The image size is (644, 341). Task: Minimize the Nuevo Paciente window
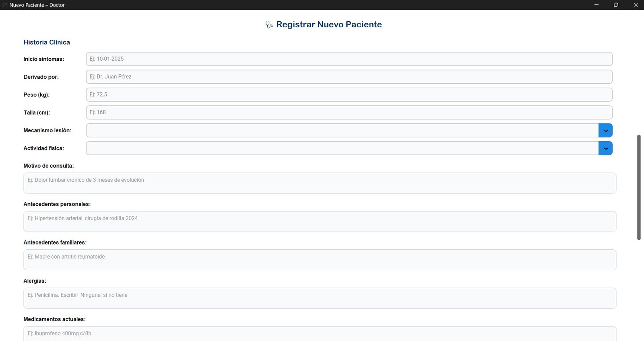click(x=596, y=5)
